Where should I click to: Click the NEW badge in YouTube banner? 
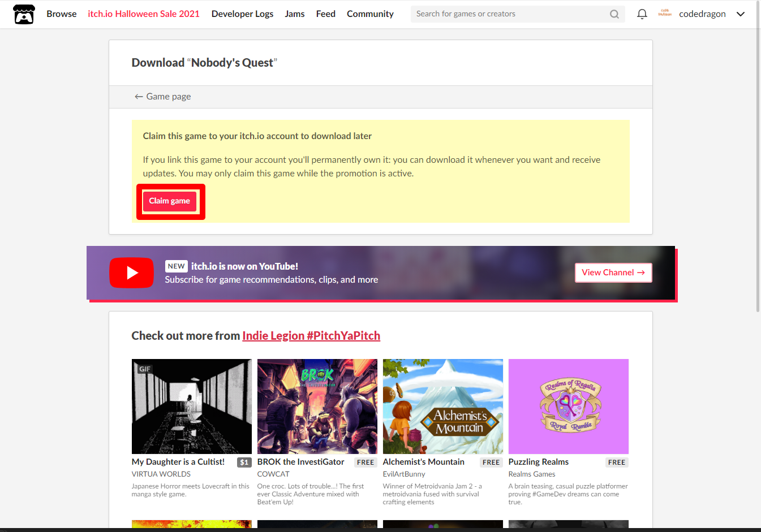coord(176,266)
